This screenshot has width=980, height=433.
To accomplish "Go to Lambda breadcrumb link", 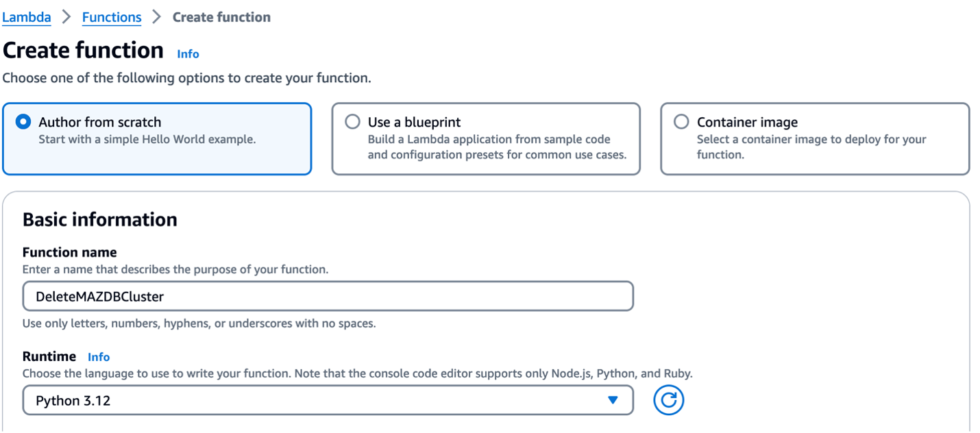I will 27,17.
